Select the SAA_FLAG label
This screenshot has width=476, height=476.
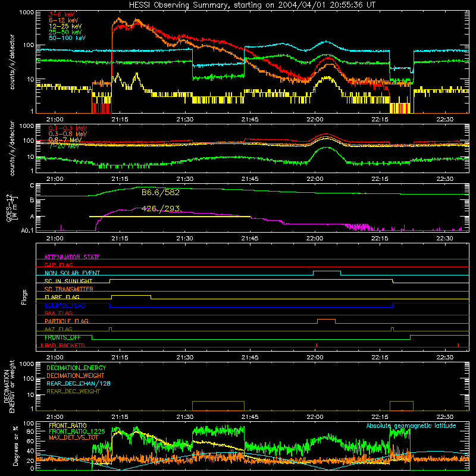[58, 313]
